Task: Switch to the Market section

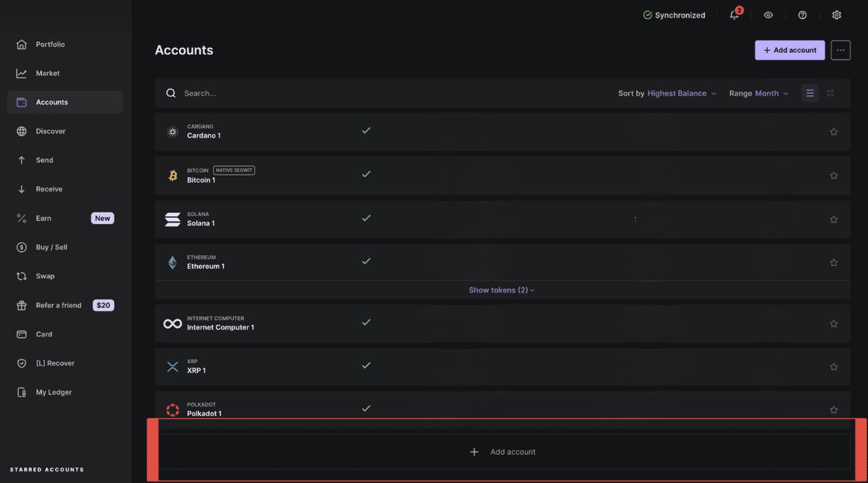Action: 47,73
